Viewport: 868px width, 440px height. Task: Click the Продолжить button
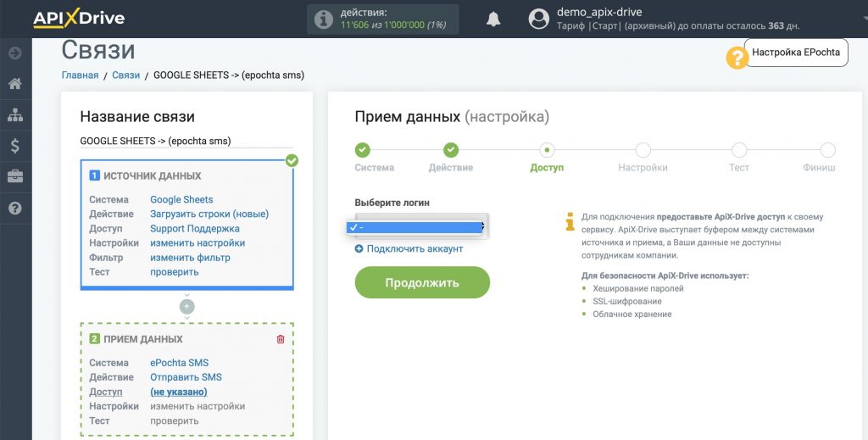[422, 282]
